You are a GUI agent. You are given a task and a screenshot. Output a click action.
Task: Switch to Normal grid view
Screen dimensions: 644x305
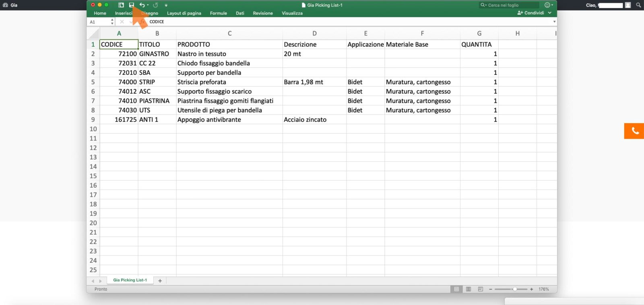click(x=456, y=289)
